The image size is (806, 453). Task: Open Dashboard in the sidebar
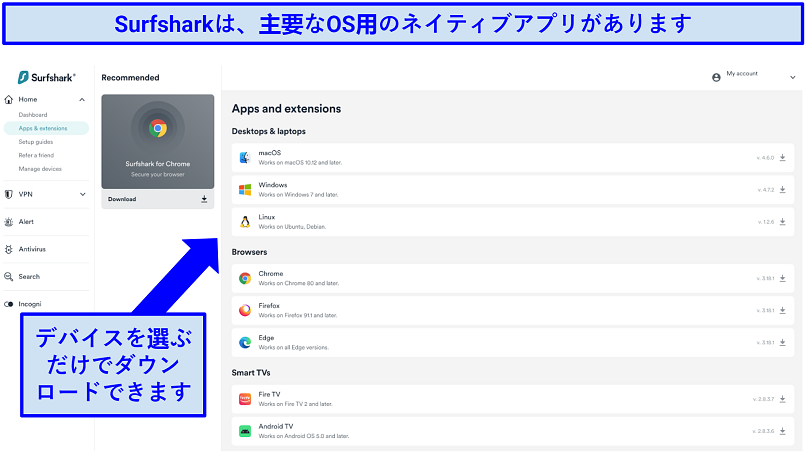coord(33,115)
